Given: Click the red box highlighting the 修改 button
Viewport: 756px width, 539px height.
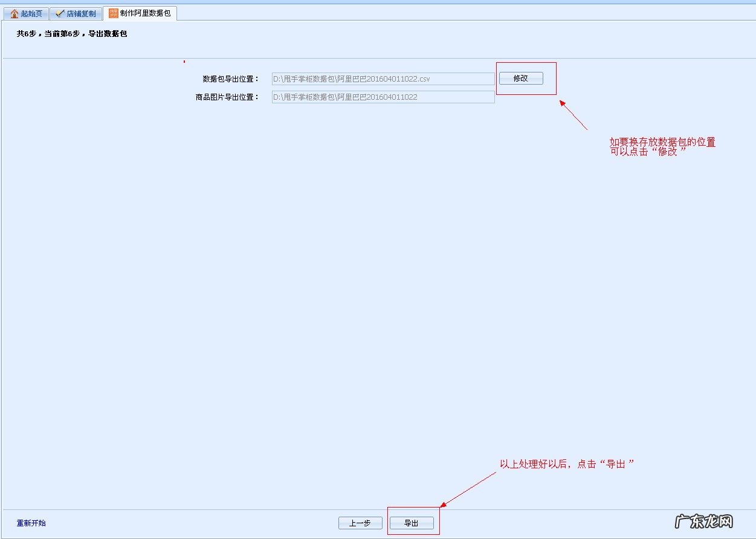Looking at the screenshot, I should click(526, 78).
